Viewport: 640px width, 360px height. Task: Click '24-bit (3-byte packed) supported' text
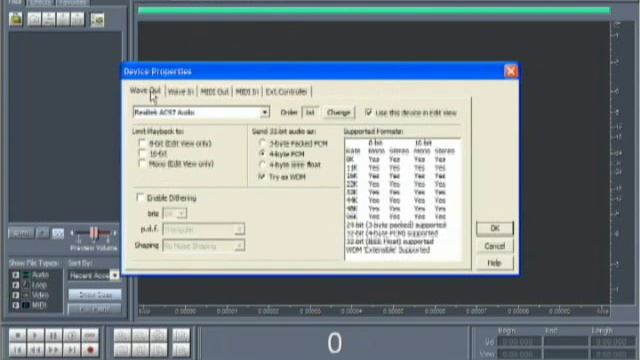[x=396, y=225]
